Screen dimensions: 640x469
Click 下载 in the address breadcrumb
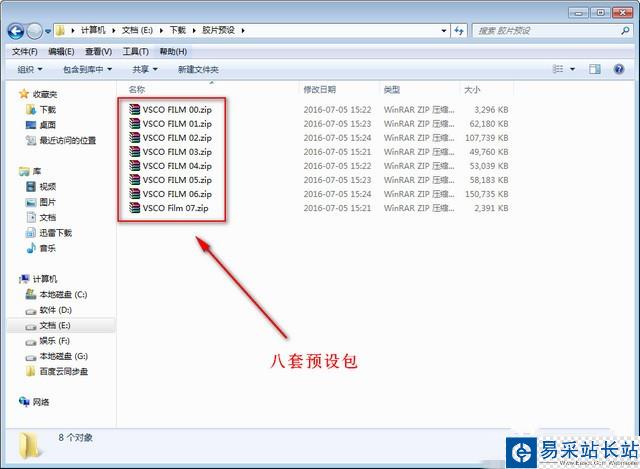coord(178,30)
